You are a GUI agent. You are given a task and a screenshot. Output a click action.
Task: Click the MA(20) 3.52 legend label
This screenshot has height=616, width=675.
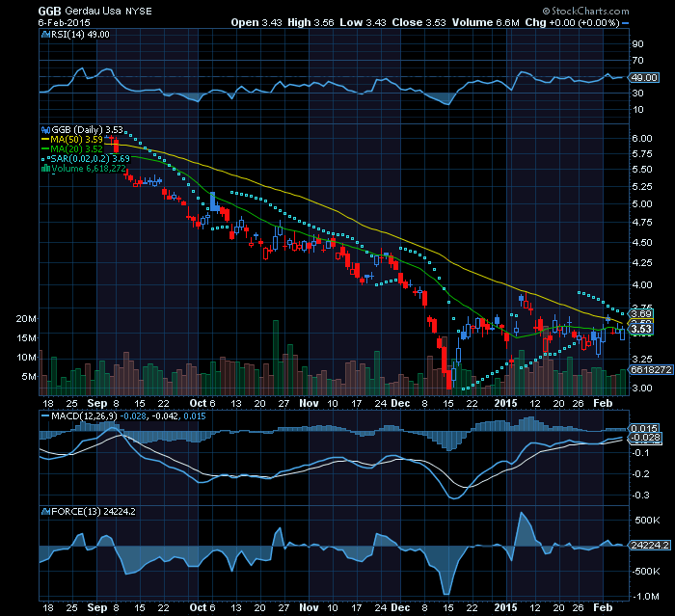(76, 149)
